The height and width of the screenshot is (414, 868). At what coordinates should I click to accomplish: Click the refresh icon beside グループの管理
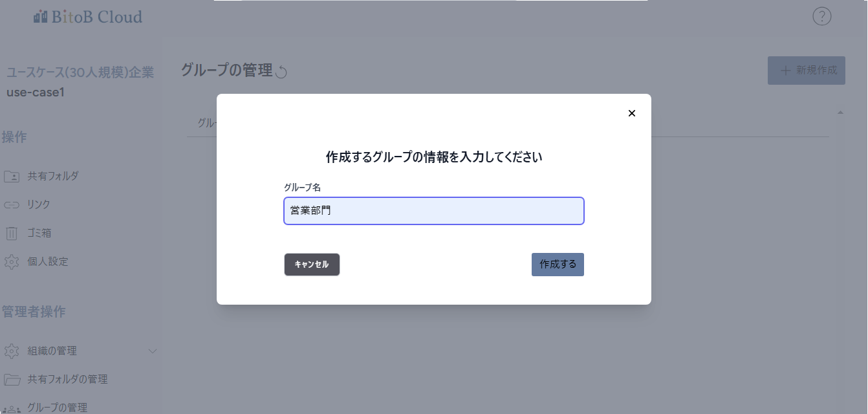coord(281,72)
